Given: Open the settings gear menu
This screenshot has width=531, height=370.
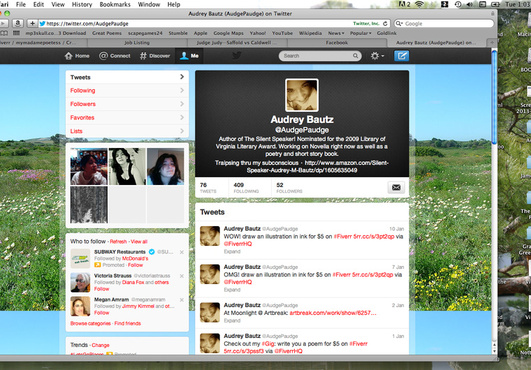Looking at the screenshot, I should (377, 56).
